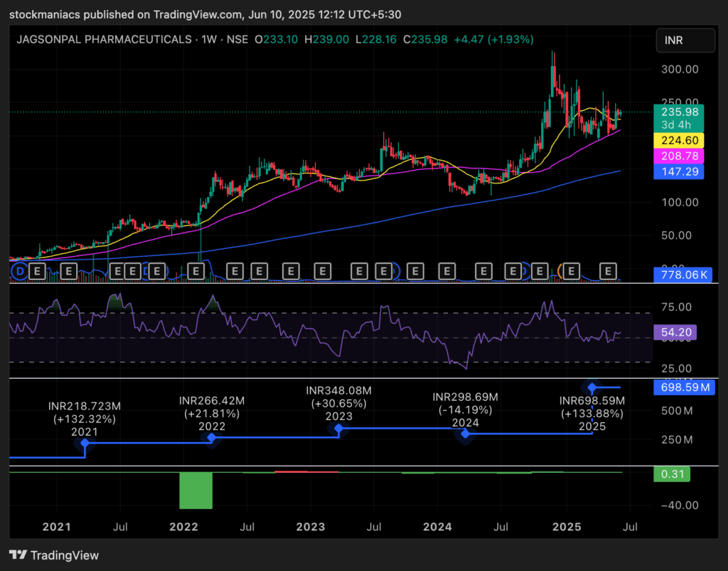This screenshot has height=571, width=728.
Task: Click the 2024 label on the time axis
Action: (437, 527)
